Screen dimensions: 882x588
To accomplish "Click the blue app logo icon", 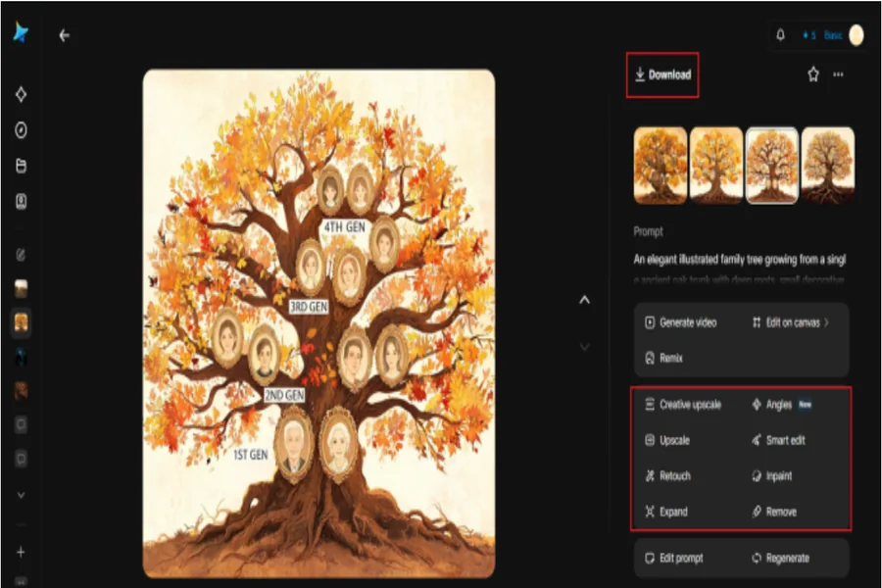I will tap(21, 32).
